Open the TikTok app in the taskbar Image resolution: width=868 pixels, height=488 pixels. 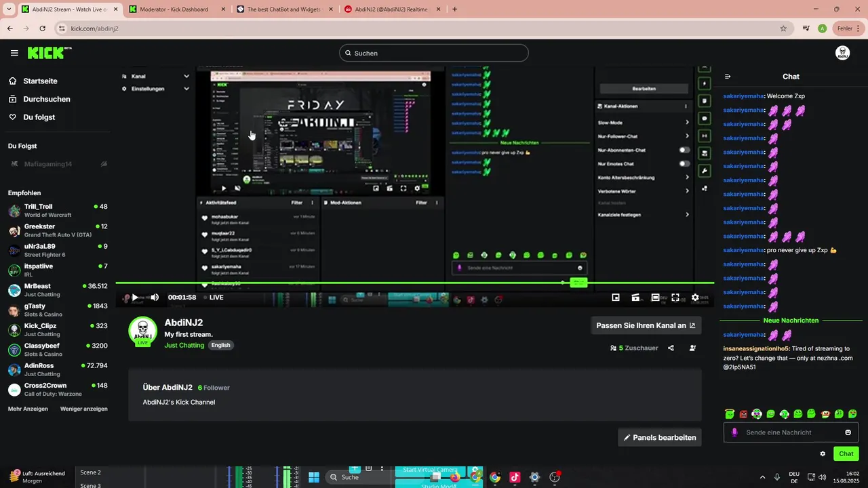pyautogui.click(x=515, y=477)
